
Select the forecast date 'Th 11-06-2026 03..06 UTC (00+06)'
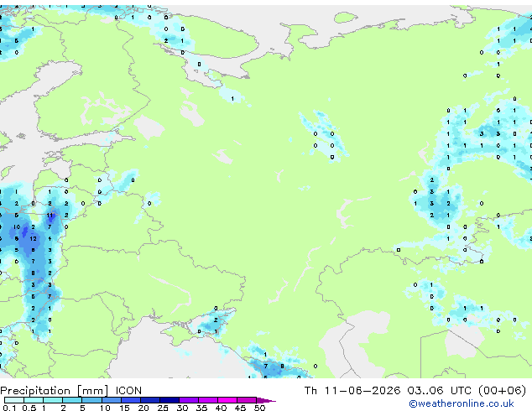tap(415, 391)
